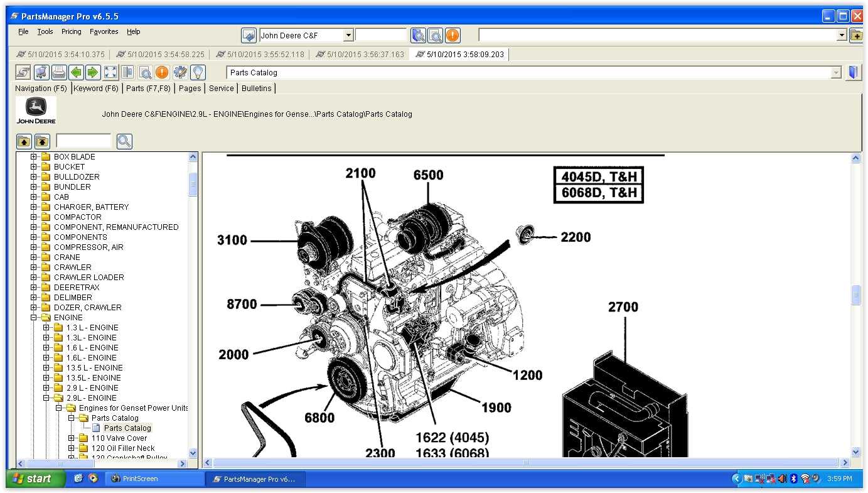The width and height of the screenshot is (868, 493).
Task: Select Engines for Genset Power Units
Action: (x=134, y=408)
